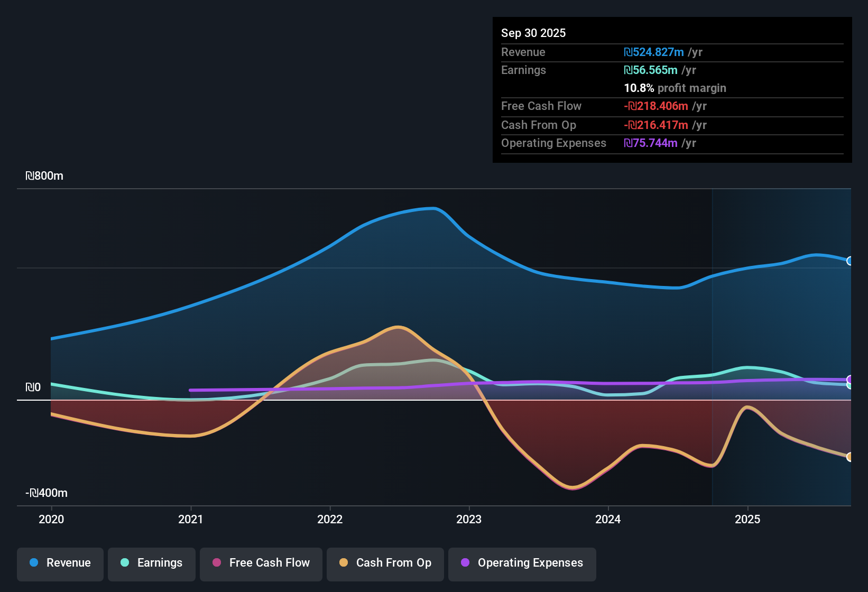Screen dimensions: 868x592
Task: Click the teal Earnings legend dot
Action: (x=124, y=563)
